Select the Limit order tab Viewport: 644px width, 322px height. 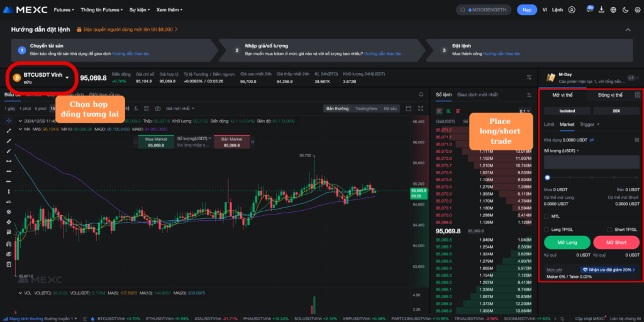(x=549, y=125)
